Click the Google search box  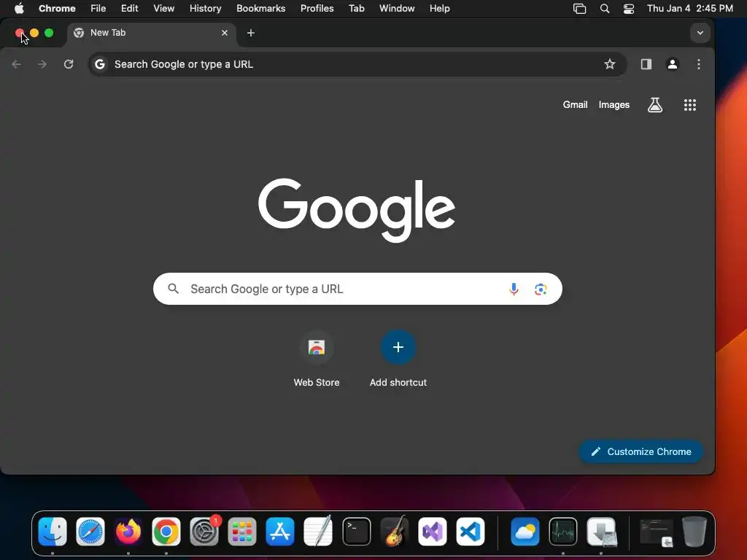pyautogui.click(x=357, y=289)
